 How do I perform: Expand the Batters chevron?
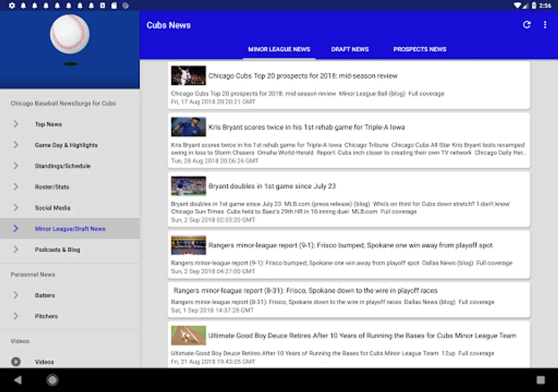coord(16,295)
